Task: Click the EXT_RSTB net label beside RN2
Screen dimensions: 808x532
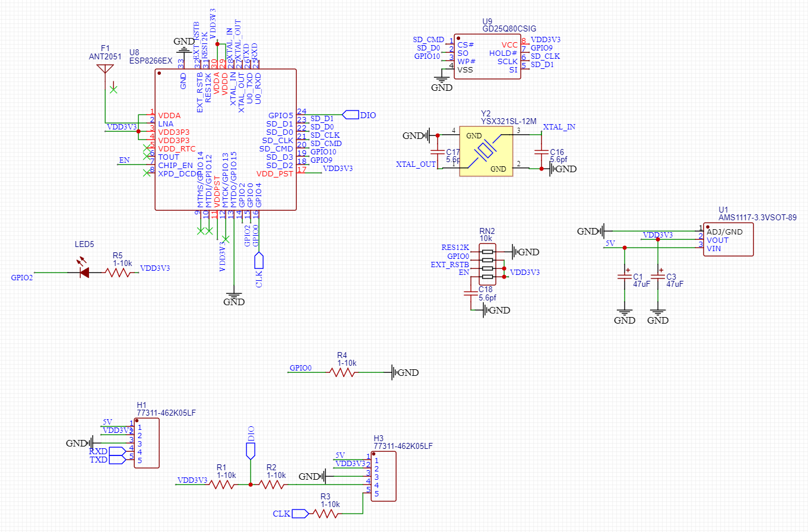Action: point(450,264)
